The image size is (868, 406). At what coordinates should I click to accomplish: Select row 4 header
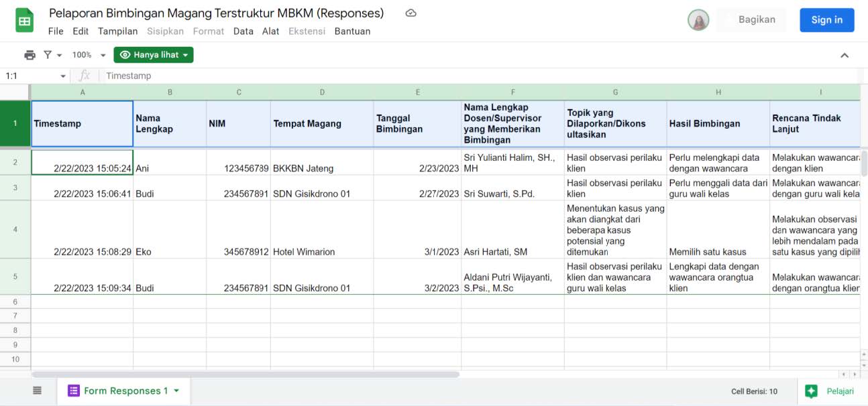[15, 230]
